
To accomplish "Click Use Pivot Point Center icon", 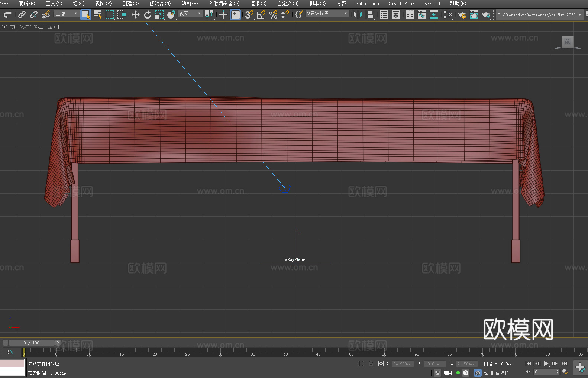I will 209,14.
